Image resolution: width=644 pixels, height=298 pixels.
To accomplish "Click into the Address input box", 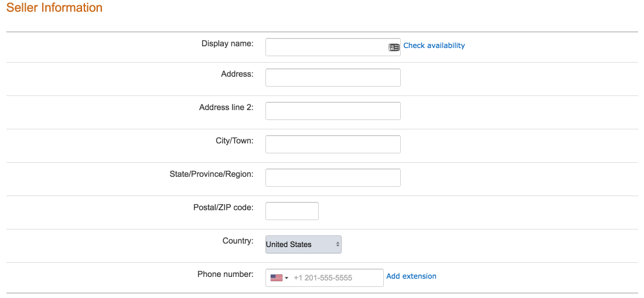I will [x=333, y=78].
